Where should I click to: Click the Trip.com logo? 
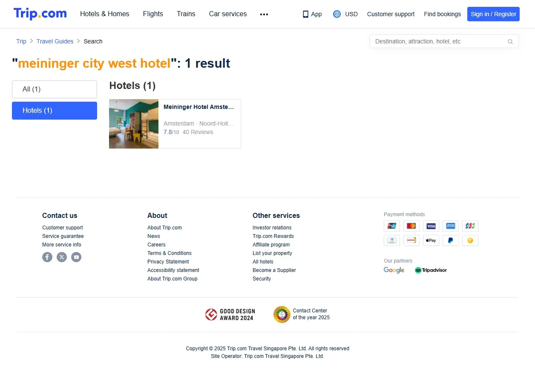point(40,14)
